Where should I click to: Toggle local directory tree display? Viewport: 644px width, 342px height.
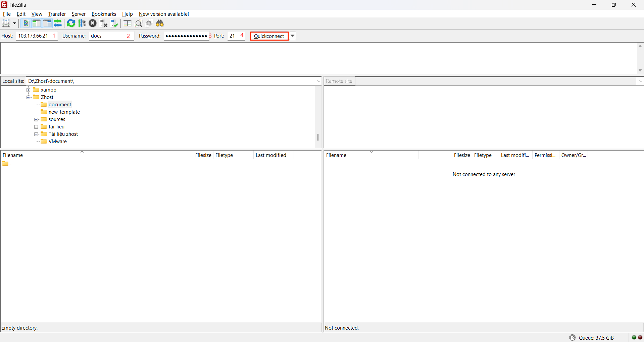[x=36, y=23]
